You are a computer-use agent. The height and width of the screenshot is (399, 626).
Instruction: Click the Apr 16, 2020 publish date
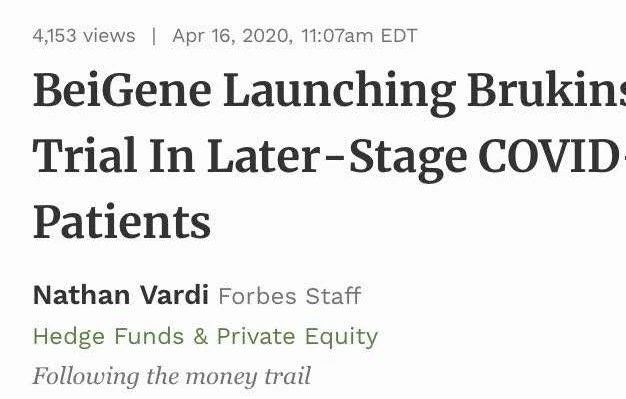click(x=232, y=36)
